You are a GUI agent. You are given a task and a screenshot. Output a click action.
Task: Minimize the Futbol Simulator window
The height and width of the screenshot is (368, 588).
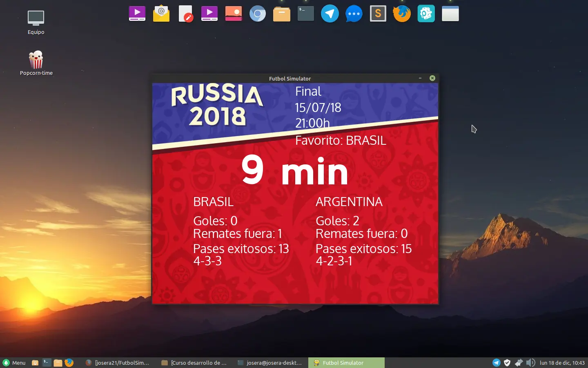pos(420,78)
